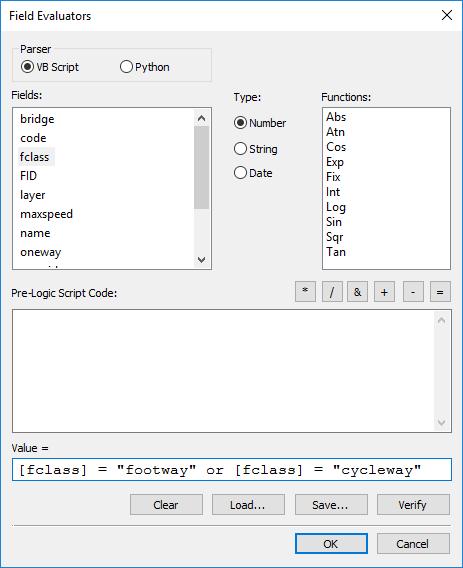Open the Load... dialog button
The height and width of the screenshot is (568, 463).
tap(248, 505)
